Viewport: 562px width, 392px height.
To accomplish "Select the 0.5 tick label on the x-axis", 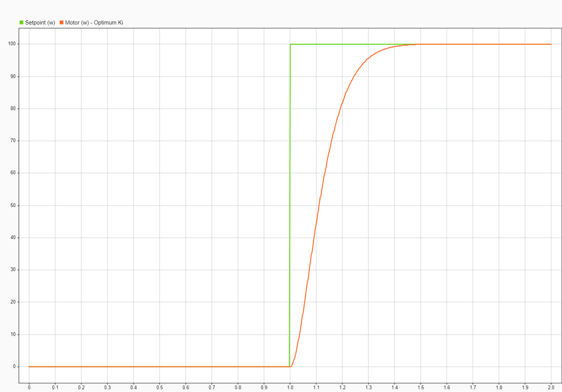I will 160,388.
